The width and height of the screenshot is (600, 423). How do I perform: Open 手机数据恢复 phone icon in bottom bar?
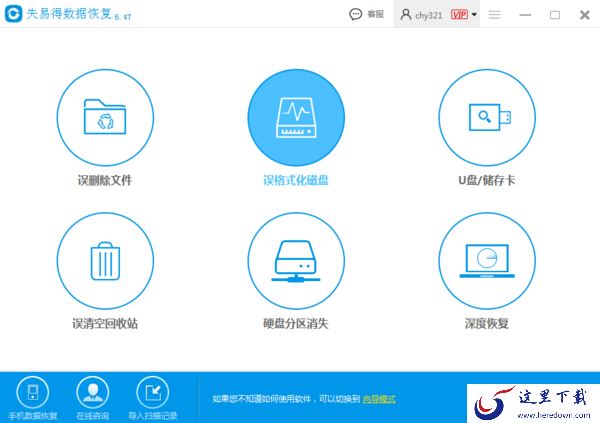click(x=33, y=392)
